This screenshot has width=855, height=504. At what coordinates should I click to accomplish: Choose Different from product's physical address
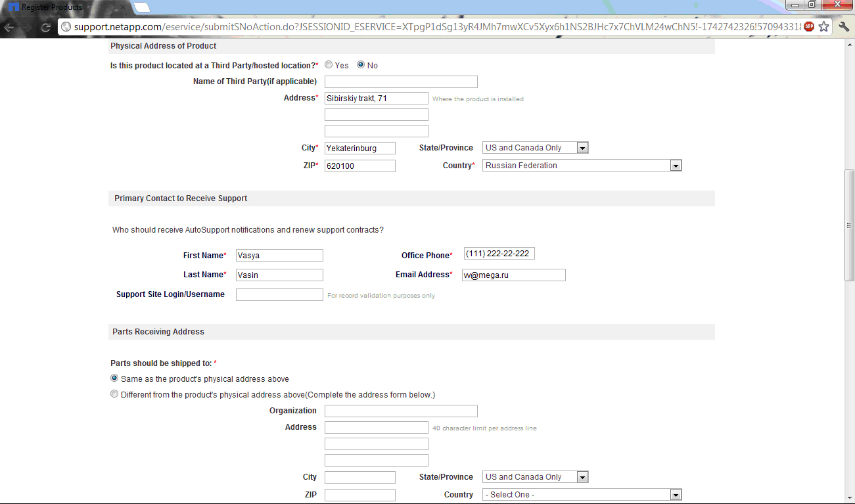click(x=115, y=394)
